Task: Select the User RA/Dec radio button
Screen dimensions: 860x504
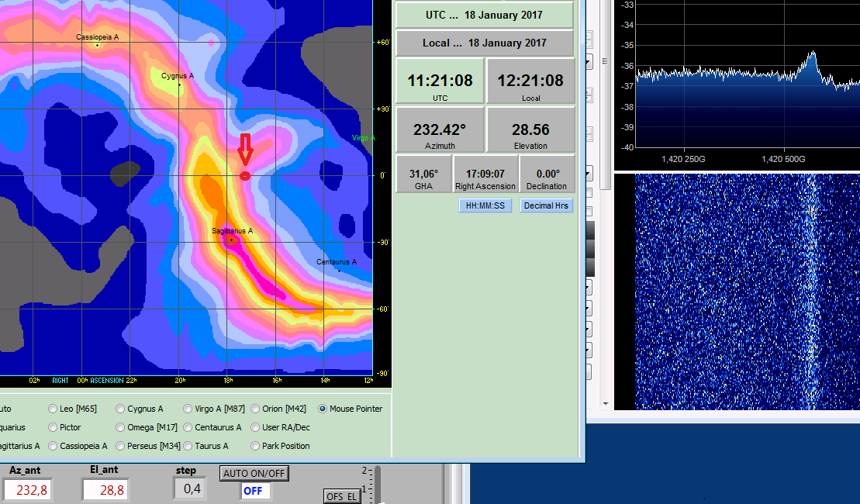Action: coord(256,427)
